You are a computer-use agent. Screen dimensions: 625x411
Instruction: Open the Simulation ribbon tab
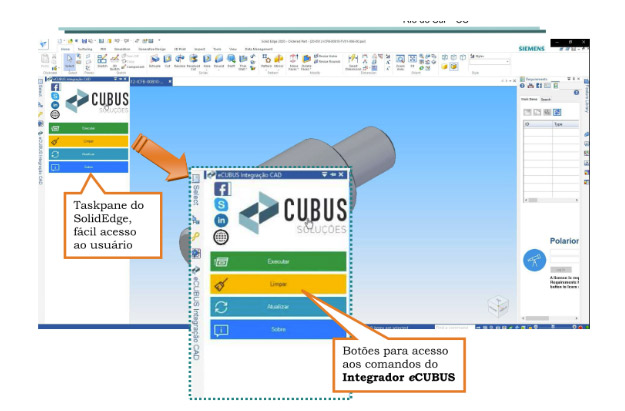[122, 49]
